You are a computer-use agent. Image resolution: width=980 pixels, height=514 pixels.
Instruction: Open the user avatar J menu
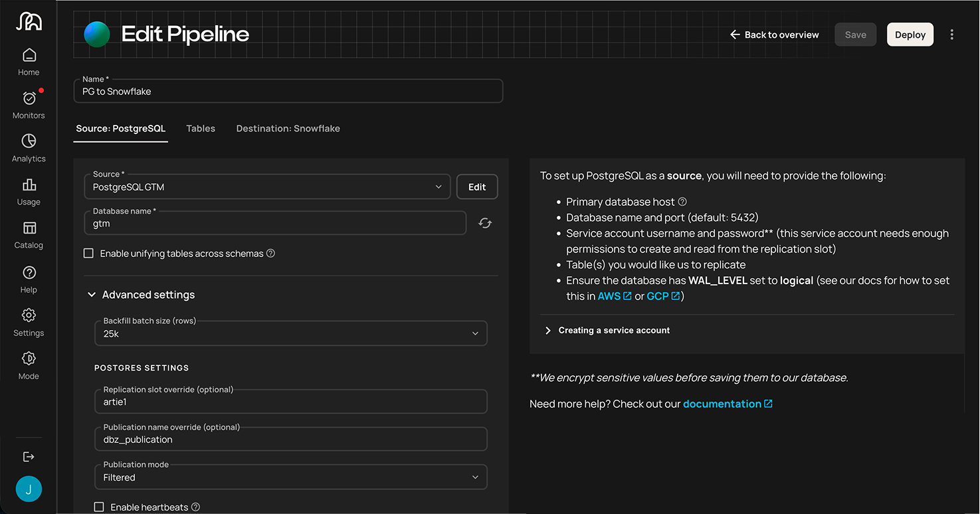[29, 489]
